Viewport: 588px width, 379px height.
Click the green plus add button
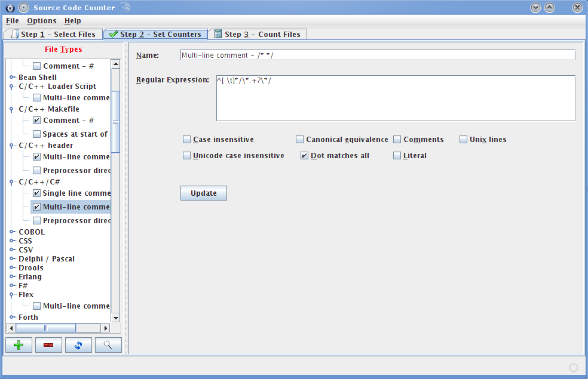tap(19, 345)
